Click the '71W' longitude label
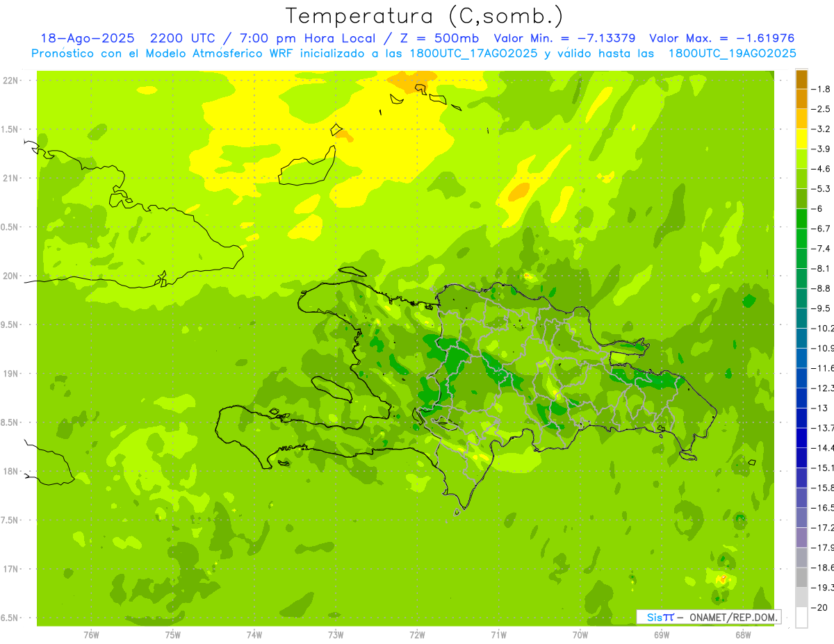This screenshot has width=834, height=644. click(498, 634)
